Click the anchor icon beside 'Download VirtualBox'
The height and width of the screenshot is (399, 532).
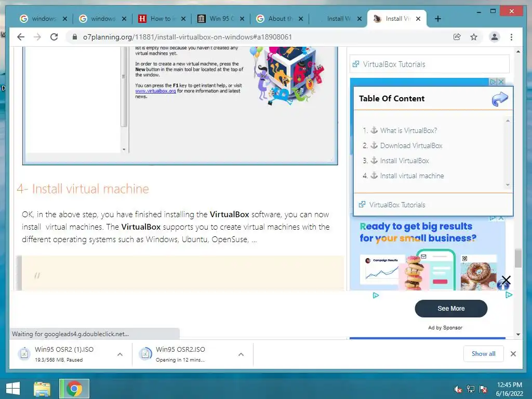point(374,145)
